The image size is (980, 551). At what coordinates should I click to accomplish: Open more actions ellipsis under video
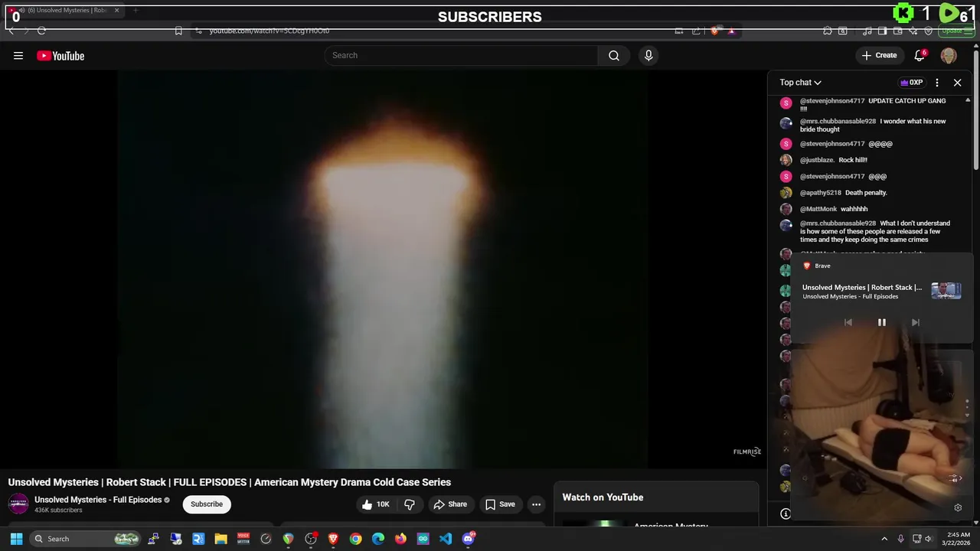(x=536, y=504)
